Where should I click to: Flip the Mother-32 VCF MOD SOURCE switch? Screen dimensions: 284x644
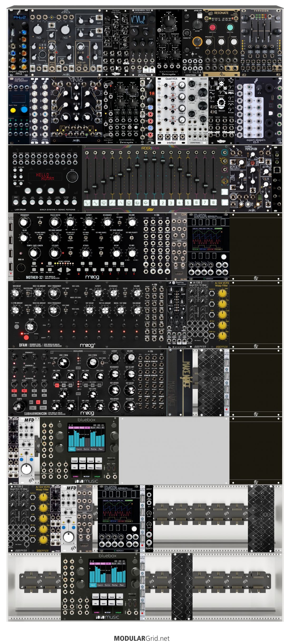(101, 237)
